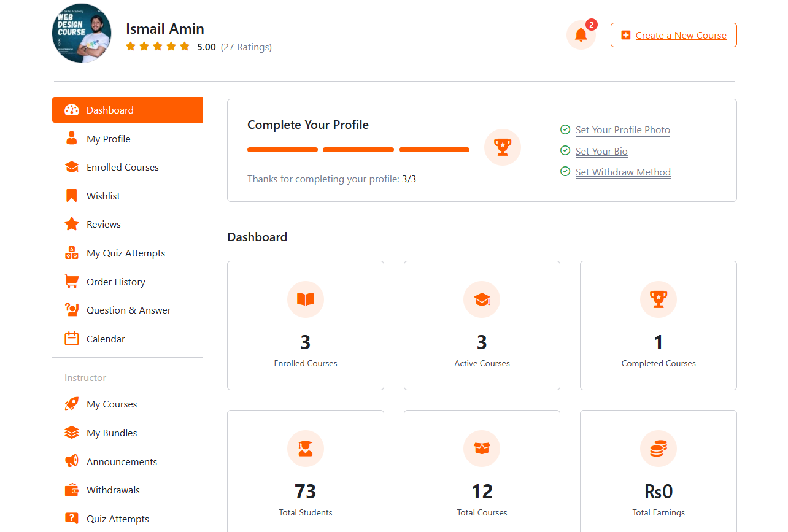Click the student icon above Total Students
Screen dimensions: 788x532
305,449
